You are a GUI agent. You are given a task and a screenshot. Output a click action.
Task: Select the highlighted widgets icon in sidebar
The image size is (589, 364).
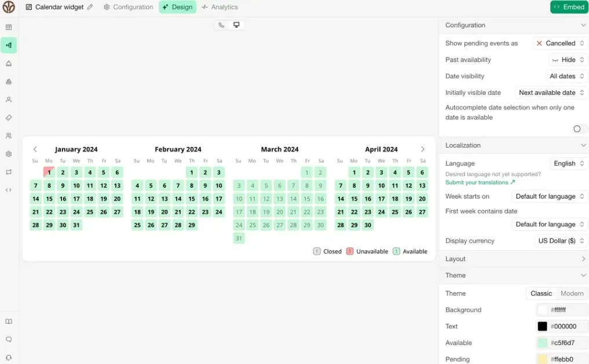(x=9, y=45)
